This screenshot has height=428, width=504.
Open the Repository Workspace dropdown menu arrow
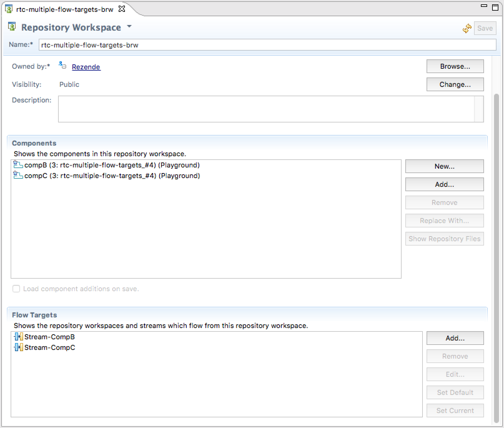click(x=129, y=27)
